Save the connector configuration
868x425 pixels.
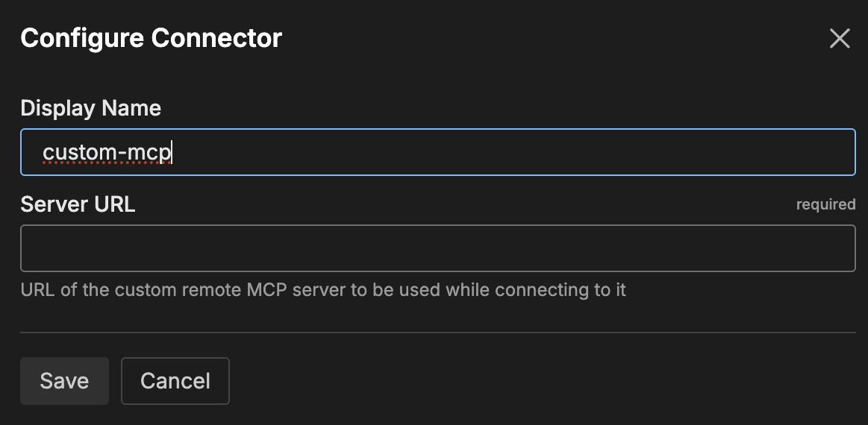pyautogui.click(x=64, y=381)
